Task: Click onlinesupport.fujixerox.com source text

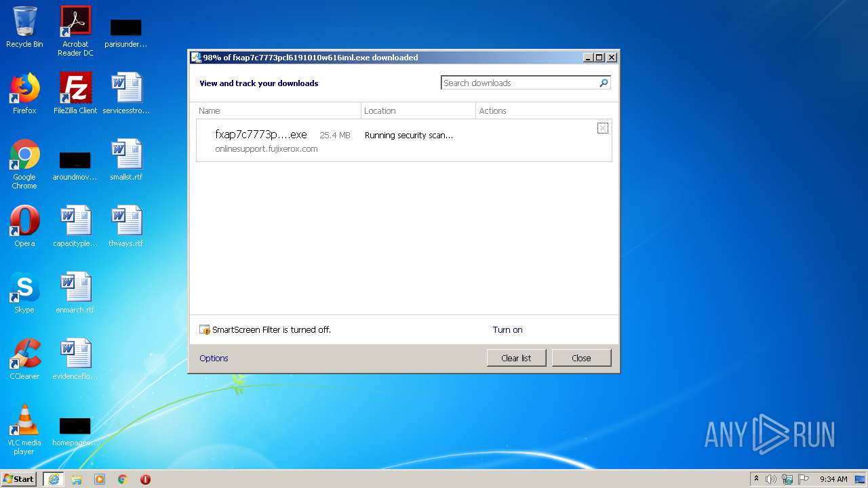Action: coord(267,149)
